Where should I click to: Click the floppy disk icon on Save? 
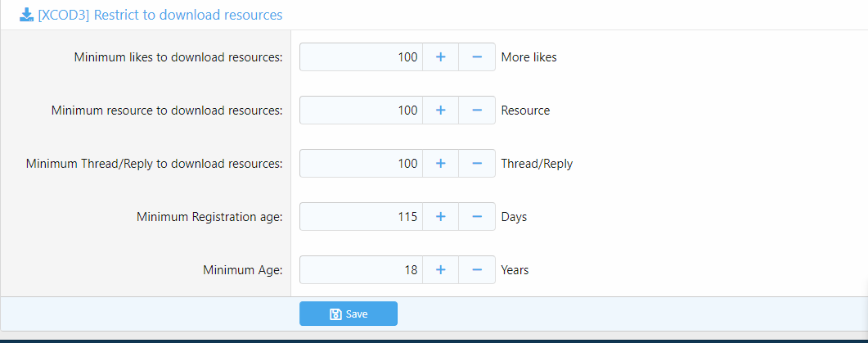click(335, 314)
